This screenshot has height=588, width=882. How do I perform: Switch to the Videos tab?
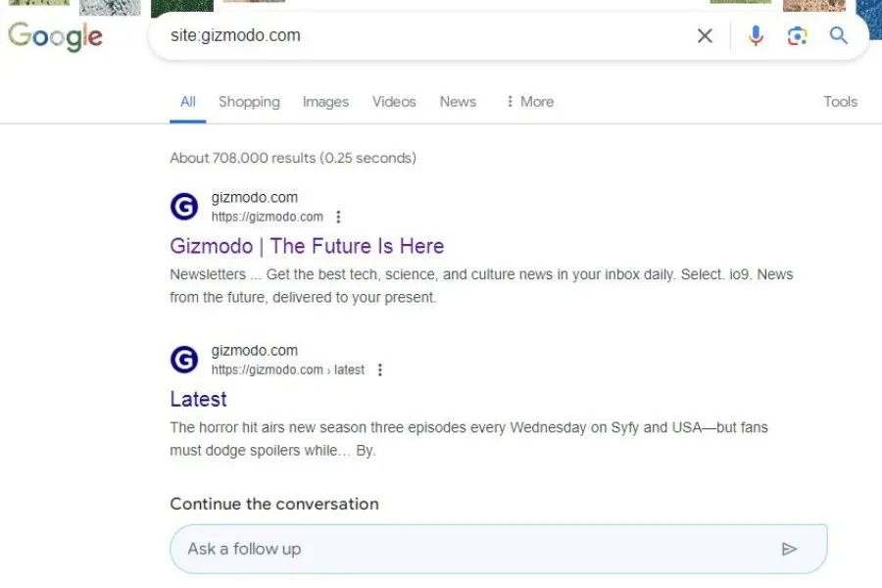tap(394, 102)
